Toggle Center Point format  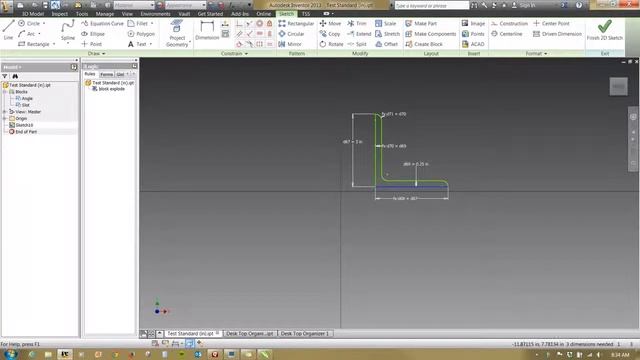551,24
